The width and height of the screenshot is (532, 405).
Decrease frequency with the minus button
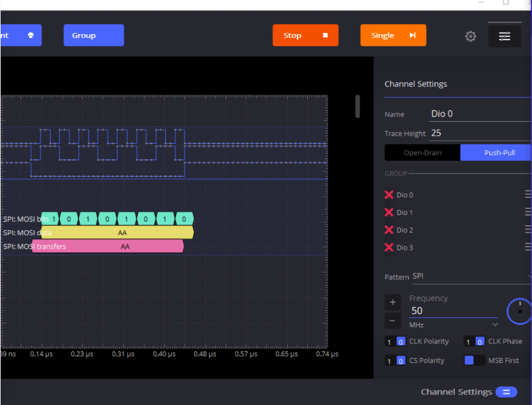(392, 320)
